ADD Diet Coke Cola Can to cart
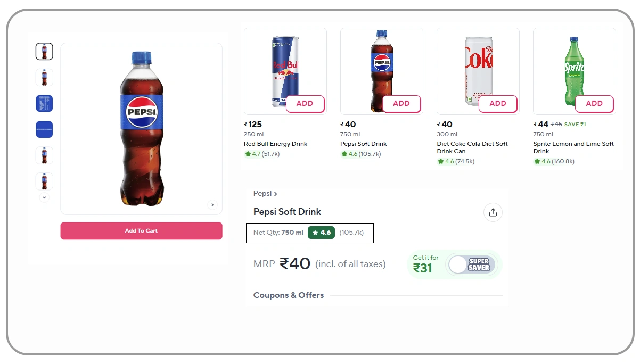Screen dimensions: 640x364 point(497,104)
